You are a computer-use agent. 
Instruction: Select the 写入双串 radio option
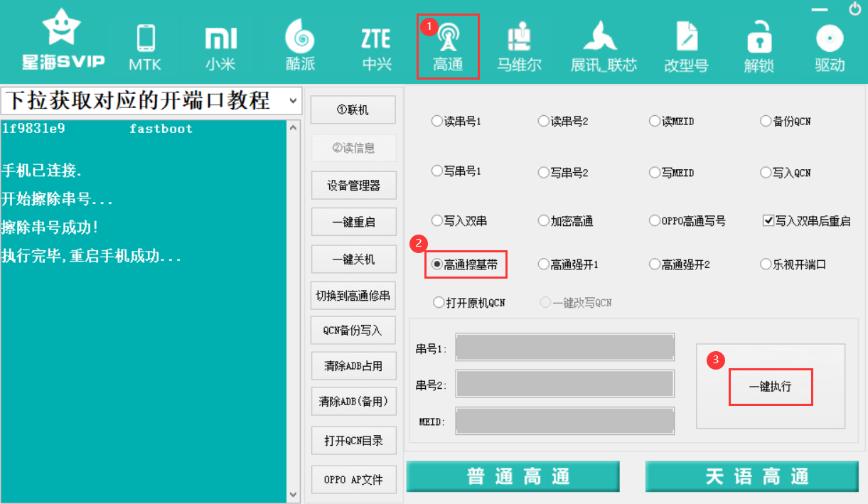coord(459,220)
